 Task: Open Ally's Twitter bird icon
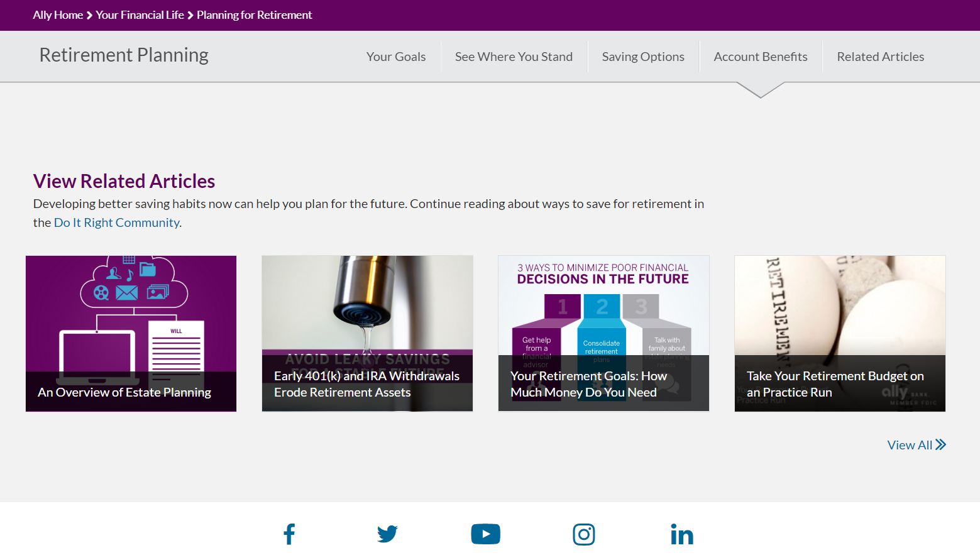tap(387, 534)
